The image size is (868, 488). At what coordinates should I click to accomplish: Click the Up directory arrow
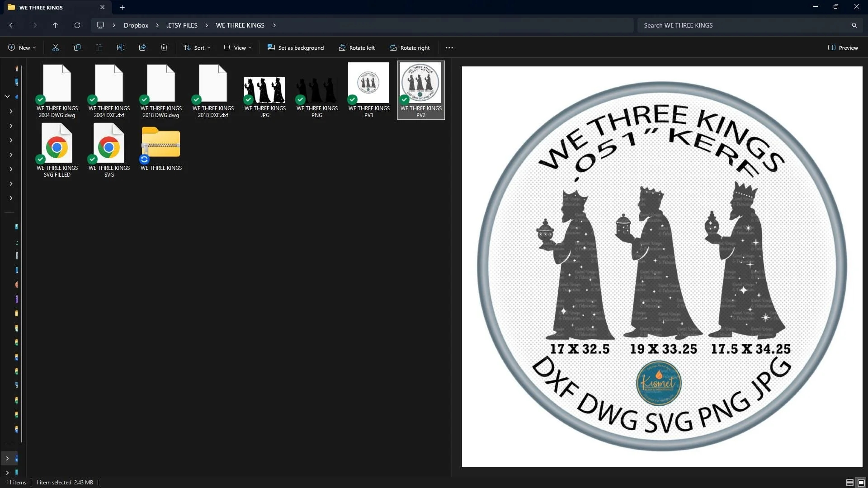[x=56, y=25]
